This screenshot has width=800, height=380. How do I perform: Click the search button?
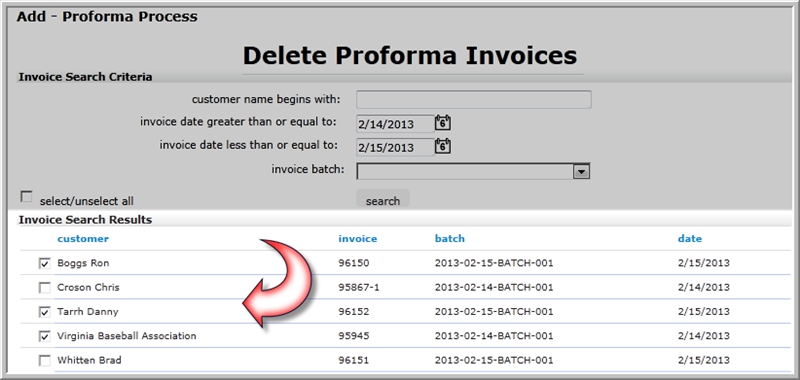383,200
